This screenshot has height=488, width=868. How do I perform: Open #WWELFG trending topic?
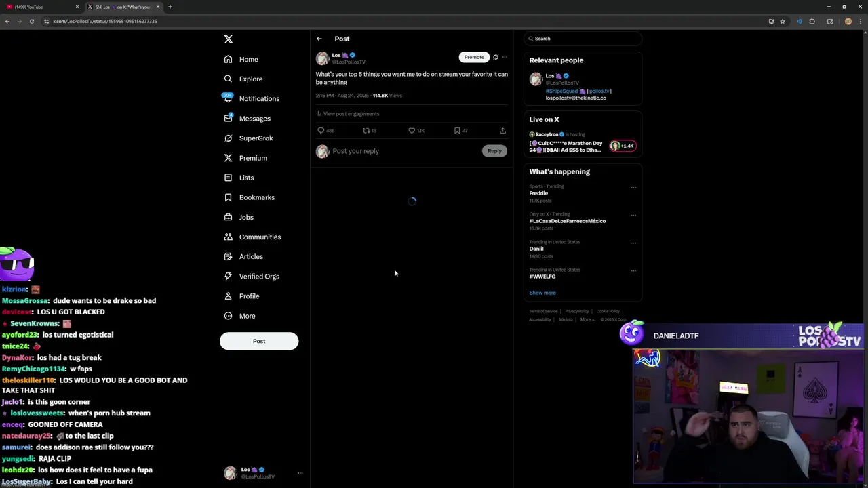coord(542,277)
